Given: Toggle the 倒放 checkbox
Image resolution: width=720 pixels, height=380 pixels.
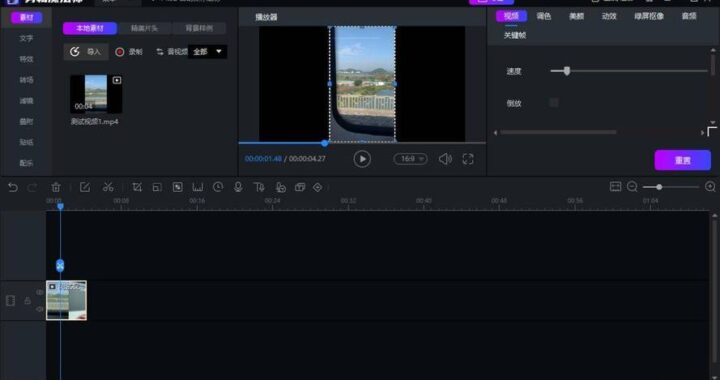Looking at the screenshot, I should (x=554, y=103).
